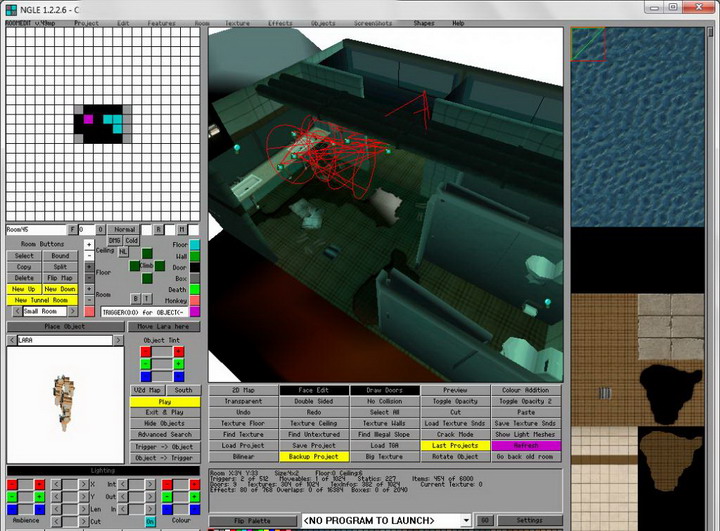Raise the ceiling with the Ceiling plus button

(89, 244)
